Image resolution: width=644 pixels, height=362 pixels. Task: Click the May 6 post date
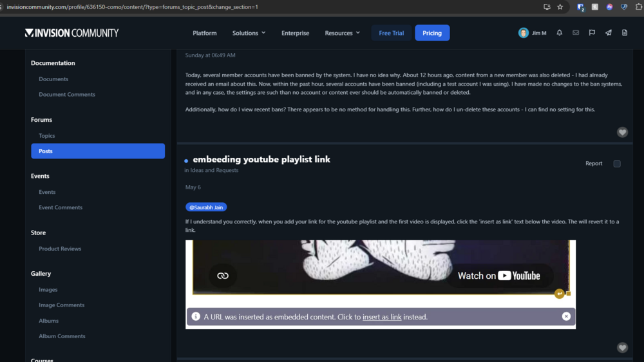click(x=193, y=187)
